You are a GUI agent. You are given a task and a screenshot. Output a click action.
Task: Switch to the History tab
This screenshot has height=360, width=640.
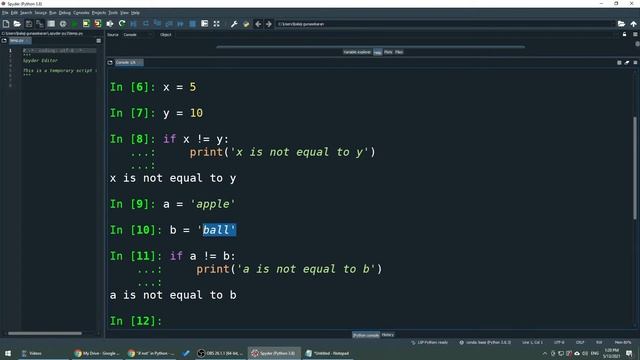(x=388, y=335)
